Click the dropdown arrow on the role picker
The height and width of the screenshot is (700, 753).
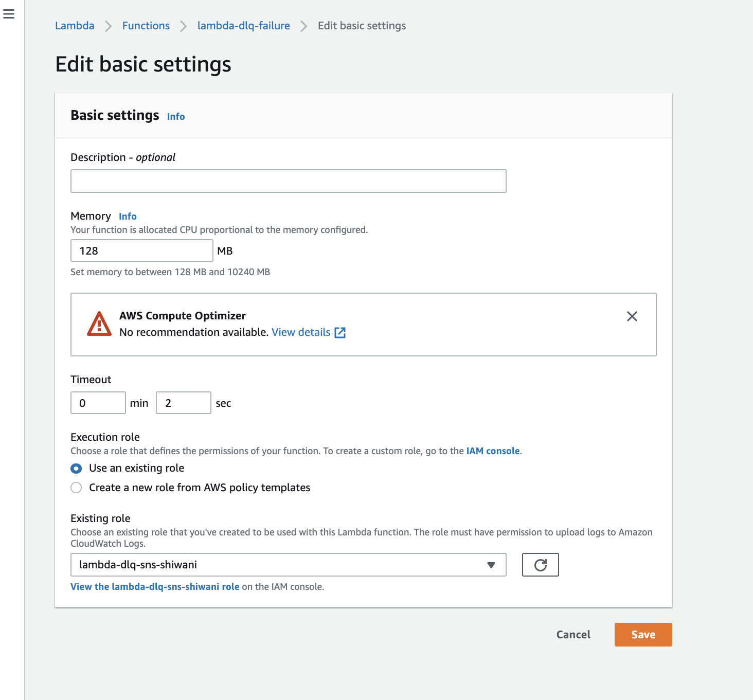(490, 565)
